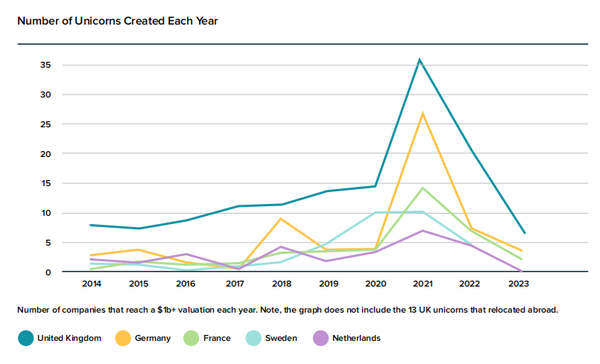600x364 pixels.
Task: Click the France green legend circle
Action: (191, 338)
